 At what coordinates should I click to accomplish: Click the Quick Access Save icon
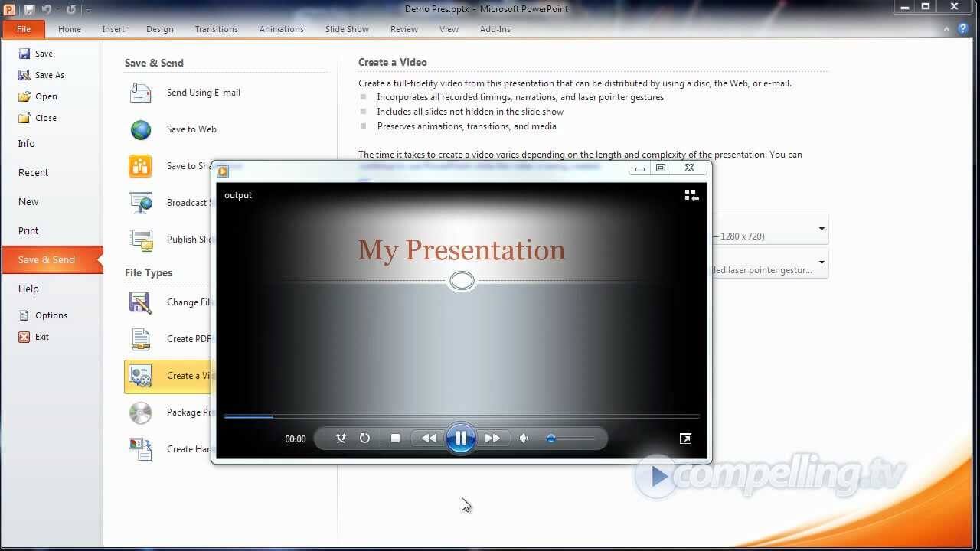pyautogui.click(x=29, y=9)
